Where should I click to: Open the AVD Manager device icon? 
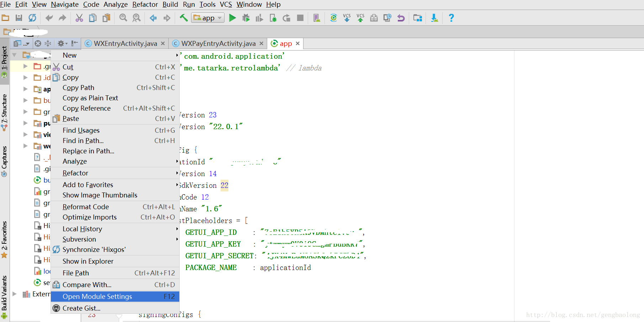[x=317, y=18]
